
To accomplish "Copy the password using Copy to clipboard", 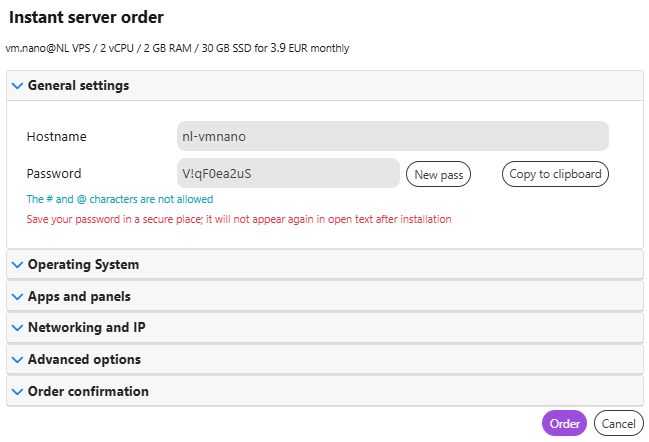I will 555,174.
